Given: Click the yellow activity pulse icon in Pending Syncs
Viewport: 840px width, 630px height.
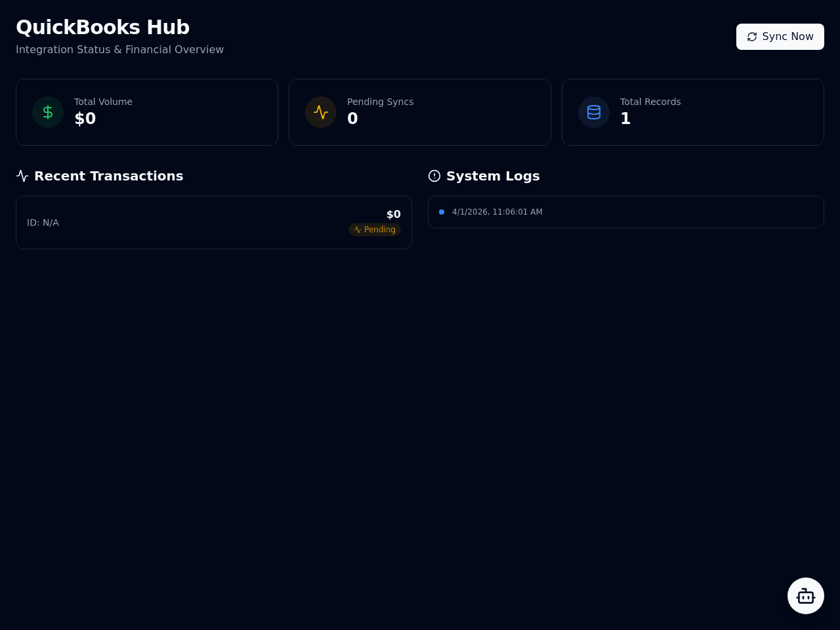Looking at the screenshot, I should [321, 112].
